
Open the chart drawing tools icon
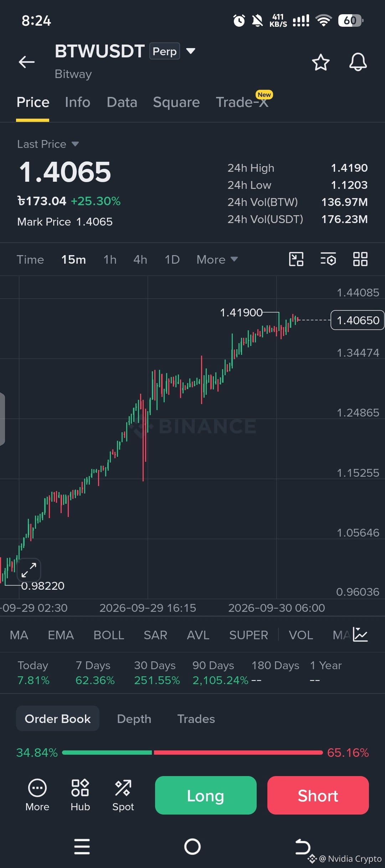click(x=296, y=259)
